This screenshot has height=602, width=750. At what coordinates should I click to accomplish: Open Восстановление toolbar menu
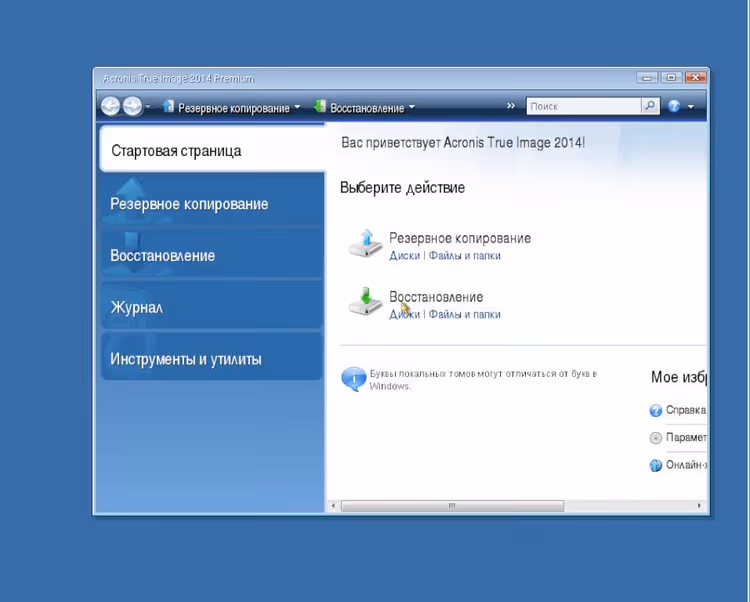367,108
